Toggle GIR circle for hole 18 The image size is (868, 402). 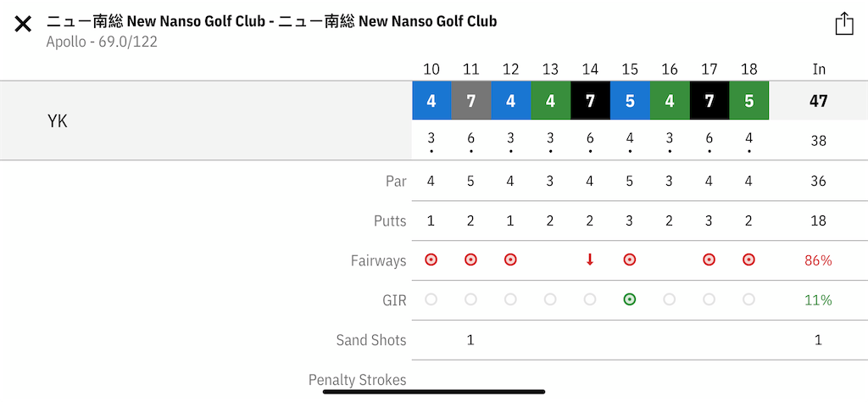[748, 299]
